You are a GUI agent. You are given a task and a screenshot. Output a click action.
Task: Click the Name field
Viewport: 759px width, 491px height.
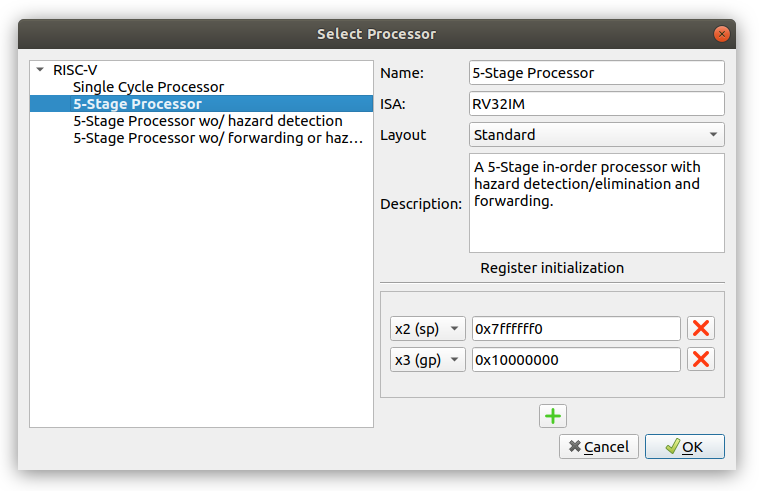596,73
